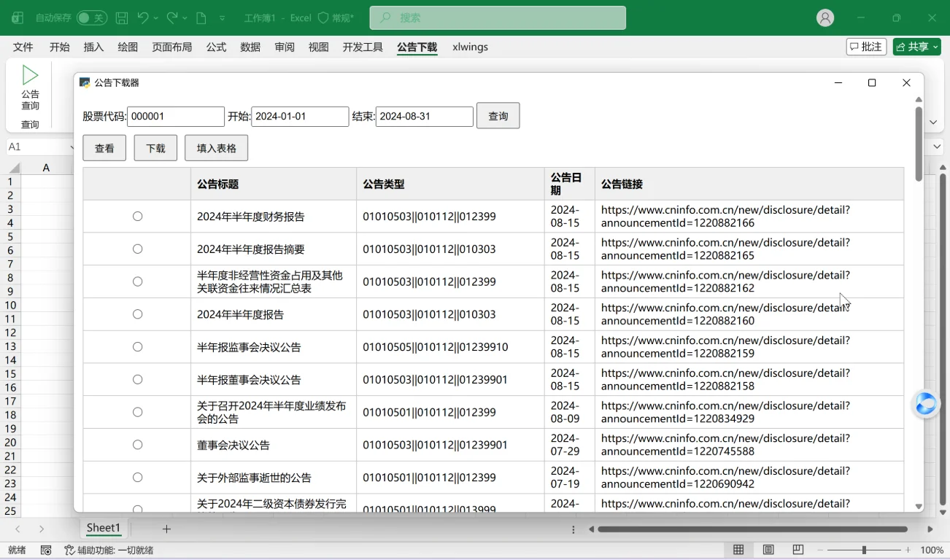Switch to Page Layout view icon

tap(768, 551)
